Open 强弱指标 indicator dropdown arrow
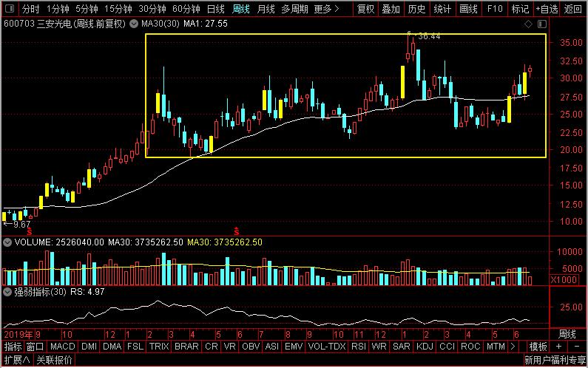This screenshot has width=588, height=368. (7, 292)
